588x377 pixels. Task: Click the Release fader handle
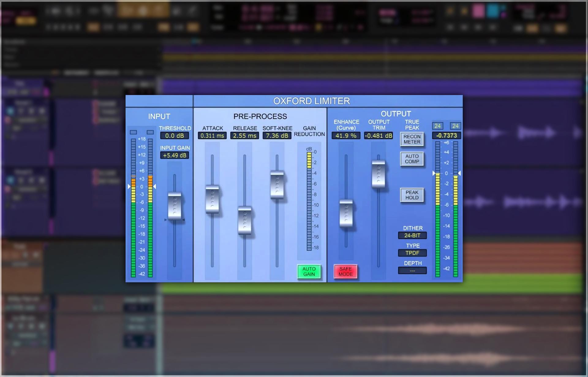tap(245, 221)
